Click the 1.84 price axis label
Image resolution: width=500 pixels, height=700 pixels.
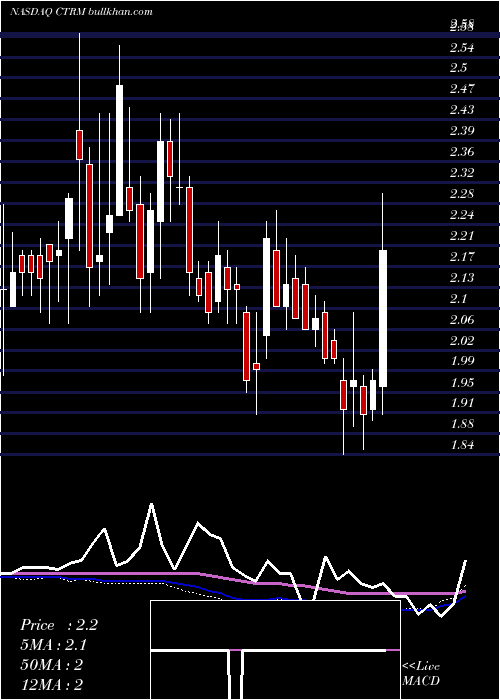click(462, 445)
